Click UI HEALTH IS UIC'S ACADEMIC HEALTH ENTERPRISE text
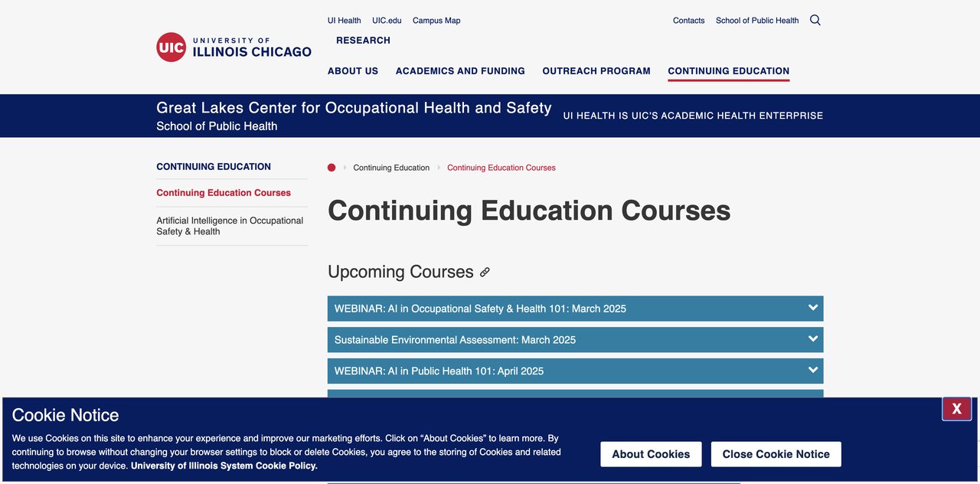 click(x=693, y=116)
